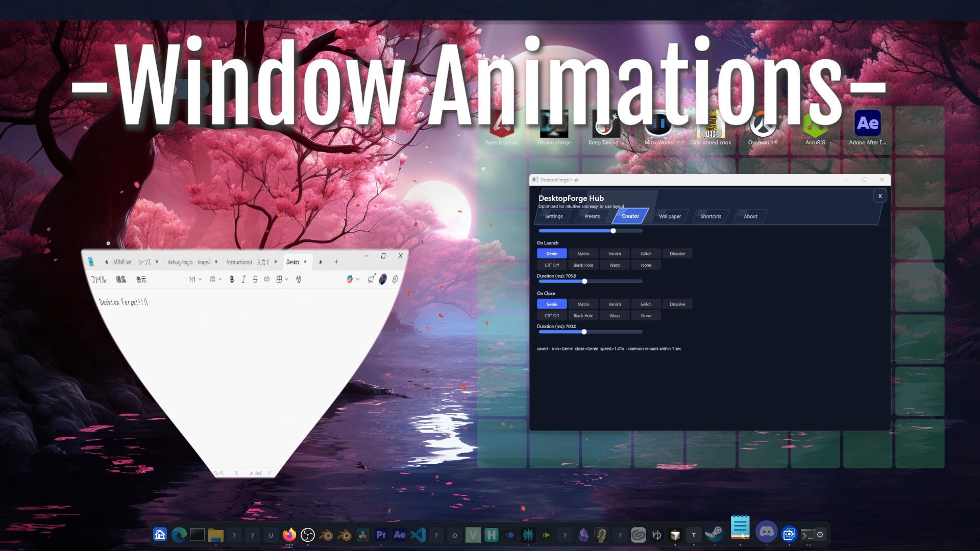Click the Microsoft Edge icon in the dock

[179, 535]
